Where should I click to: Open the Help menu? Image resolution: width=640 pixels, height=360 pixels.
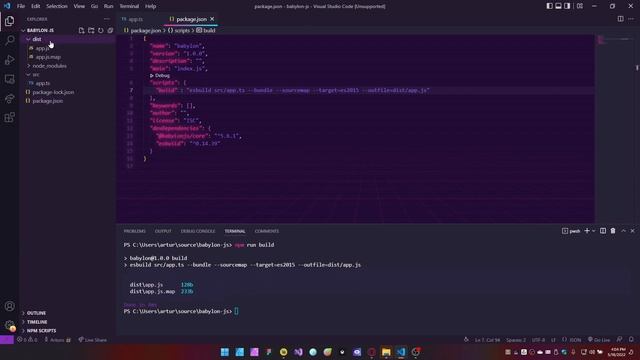click(151, 6)
